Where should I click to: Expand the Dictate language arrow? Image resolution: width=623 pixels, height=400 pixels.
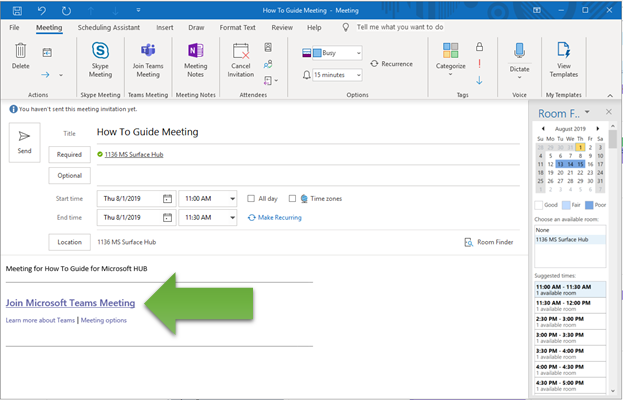[519, 77]
